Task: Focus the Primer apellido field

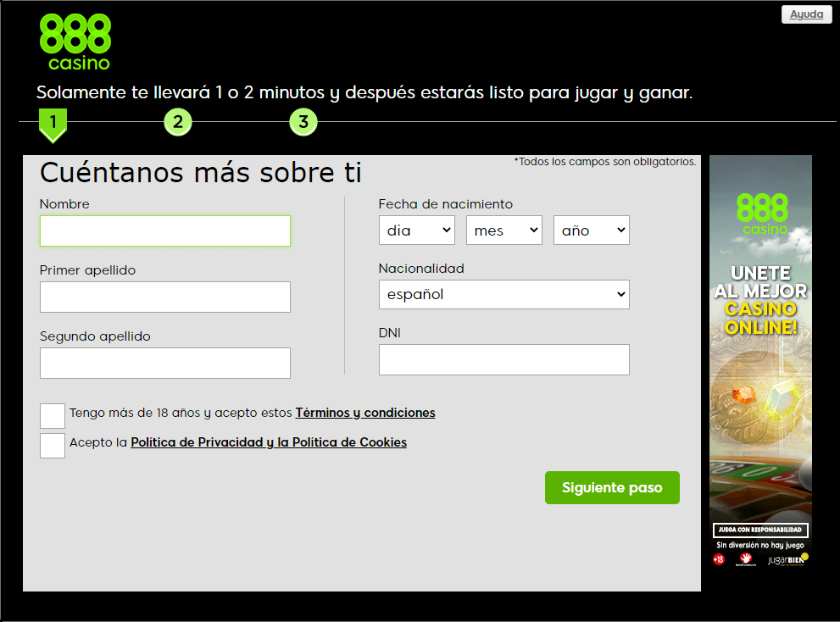Action: 165,297
